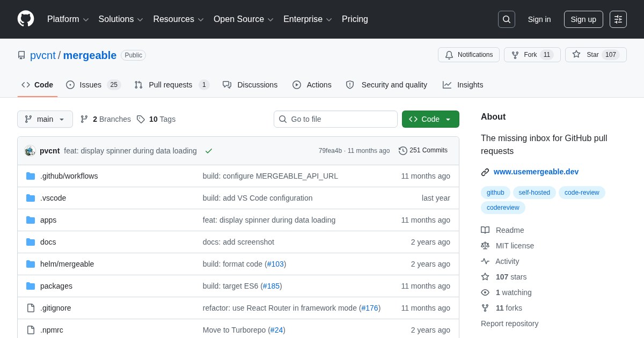Click the forks count fork icon
644x338 pixels.
[485, 308]
